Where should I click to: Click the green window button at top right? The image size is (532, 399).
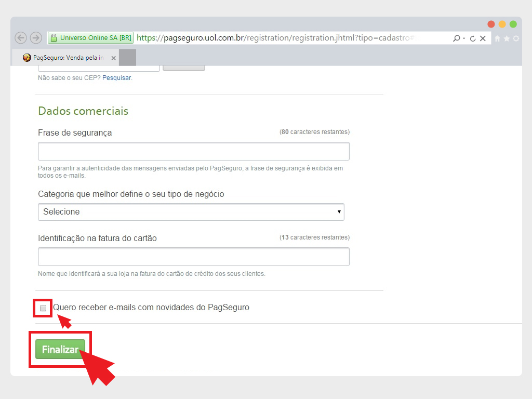point(513,24)
